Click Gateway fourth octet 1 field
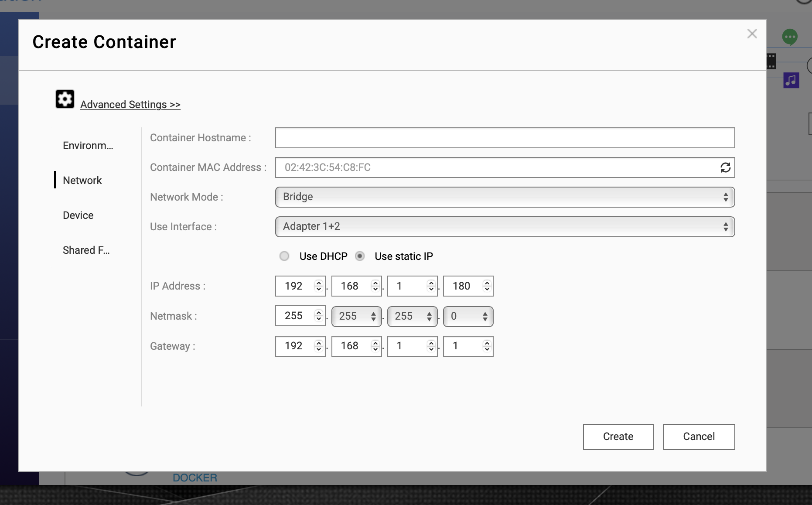Viewport: 812px width, 505px height. 468,346
